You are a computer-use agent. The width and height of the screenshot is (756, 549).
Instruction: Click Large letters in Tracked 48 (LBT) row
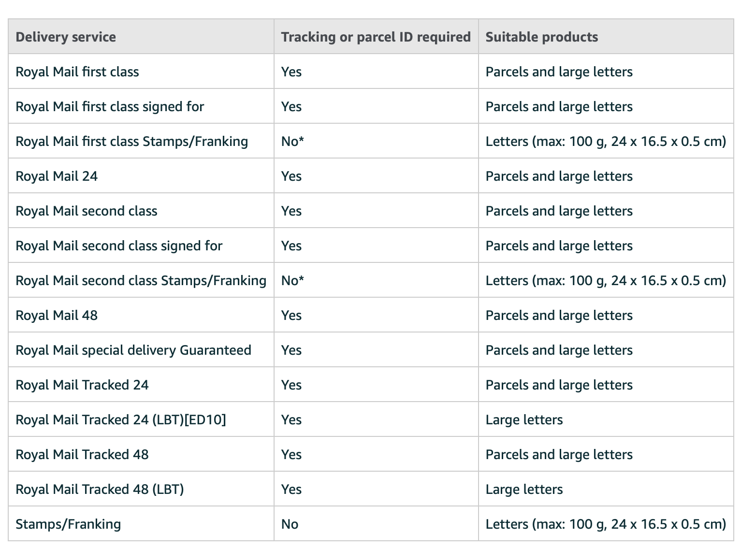point(524,490)
